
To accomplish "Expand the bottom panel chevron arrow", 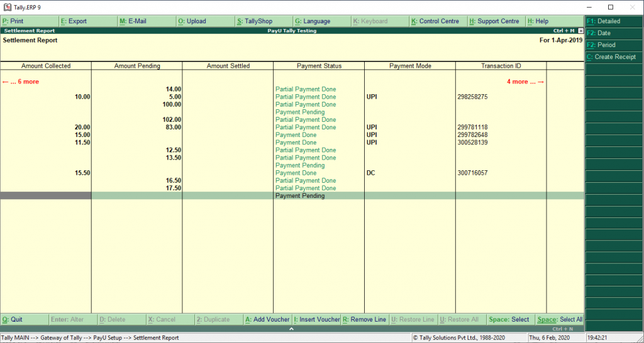I will [292, 329].
